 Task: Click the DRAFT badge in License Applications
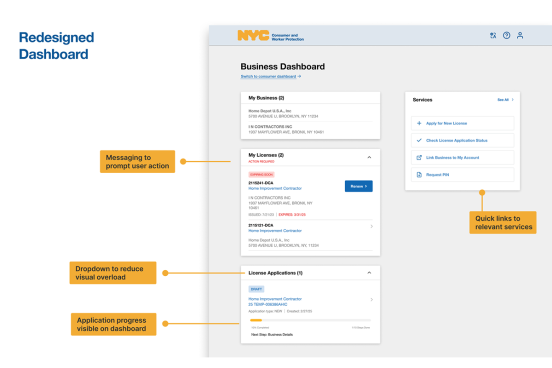(256, 289)
